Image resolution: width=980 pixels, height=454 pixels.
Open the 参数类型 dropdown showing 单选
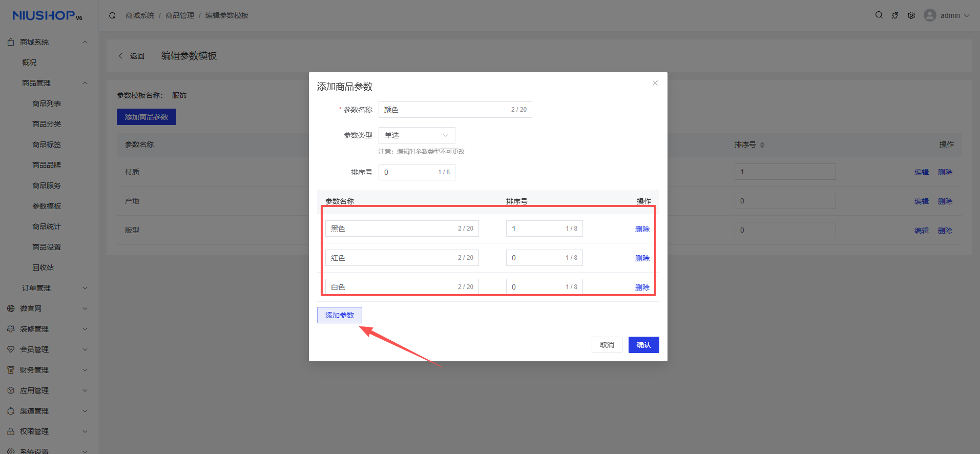coord(416,135)
